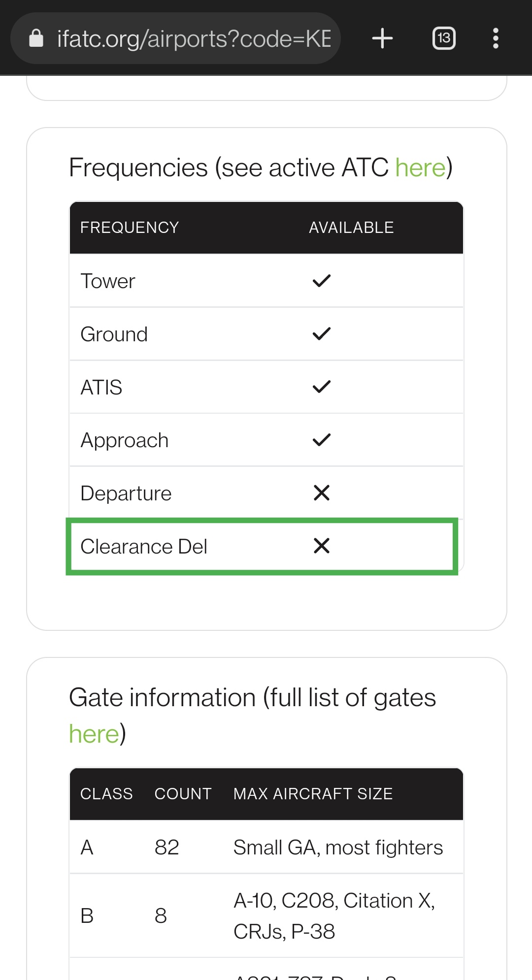Click the AVAILABLE column header
This screenshot has width=532, height=980.
(x=351, y=228)
